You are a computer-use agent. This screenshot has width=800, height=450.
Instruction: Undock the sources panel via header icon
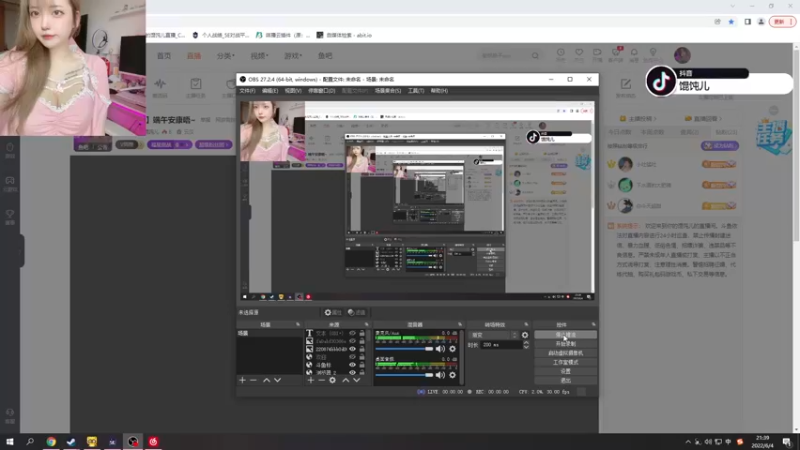(x=366, y=324)
